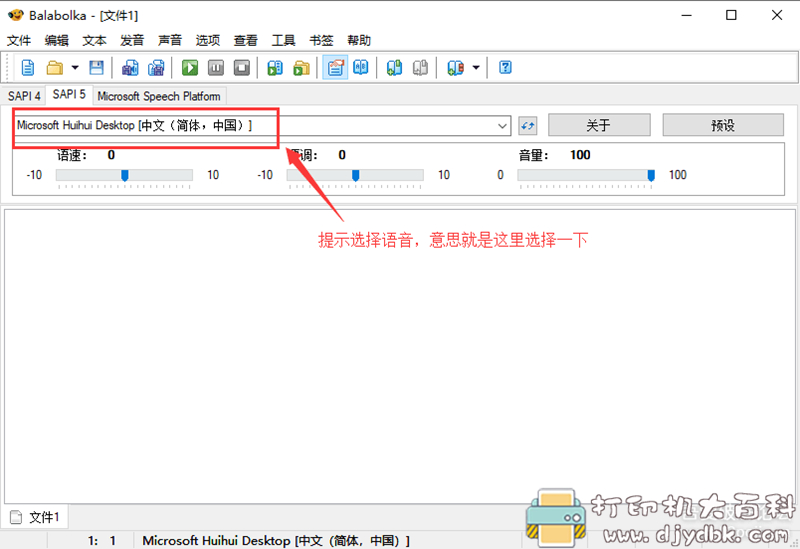Click the batch file conversion folder icon
The height and width of the screenshot is (549, 800).
click(302, 67)
